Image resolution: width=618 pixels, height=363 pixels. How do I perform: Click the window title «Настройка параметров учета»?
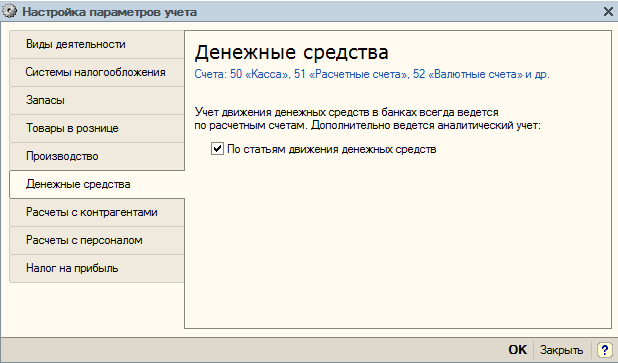[110, 12]
